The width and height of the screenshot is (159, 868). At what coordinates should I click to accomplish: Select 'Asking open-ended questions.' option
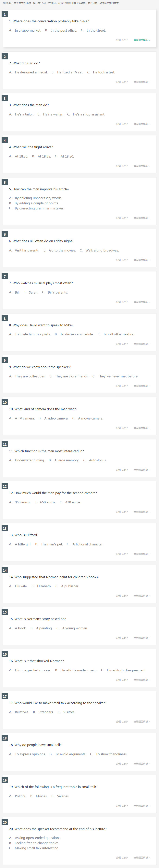(x=35, y=838)
